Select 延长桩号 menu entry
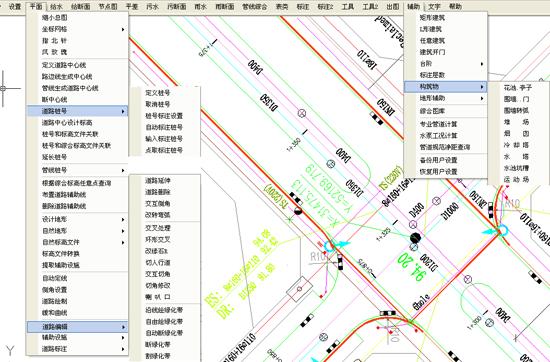 (x=54, y=157)
